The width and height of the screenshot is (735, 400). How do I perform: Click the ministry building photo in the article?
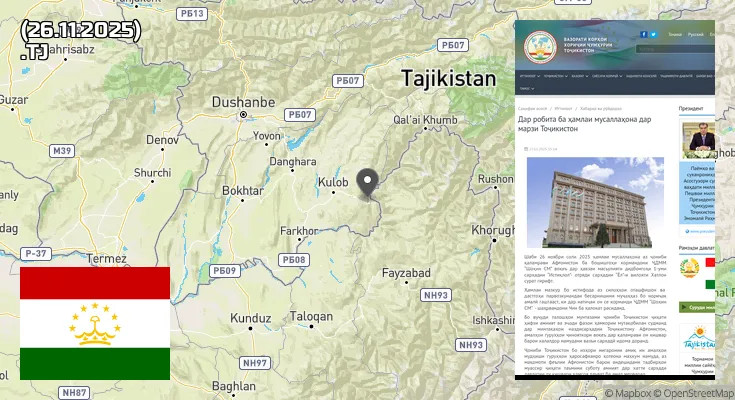pos(594,203)
